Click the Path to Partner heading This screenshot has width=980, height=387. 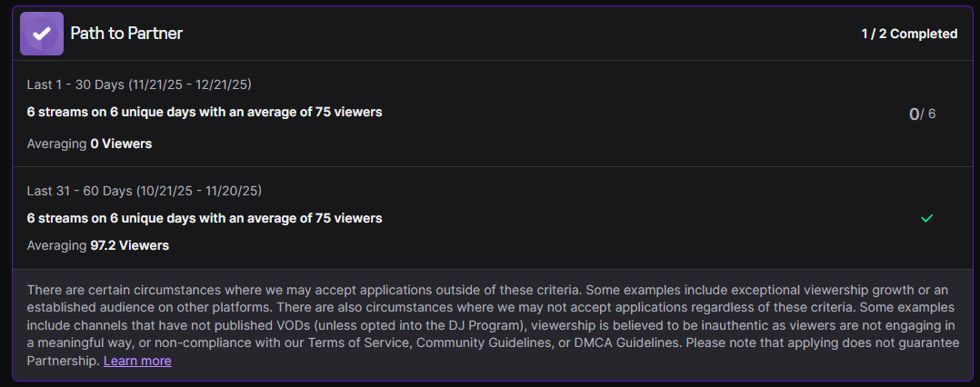[126, 34]
